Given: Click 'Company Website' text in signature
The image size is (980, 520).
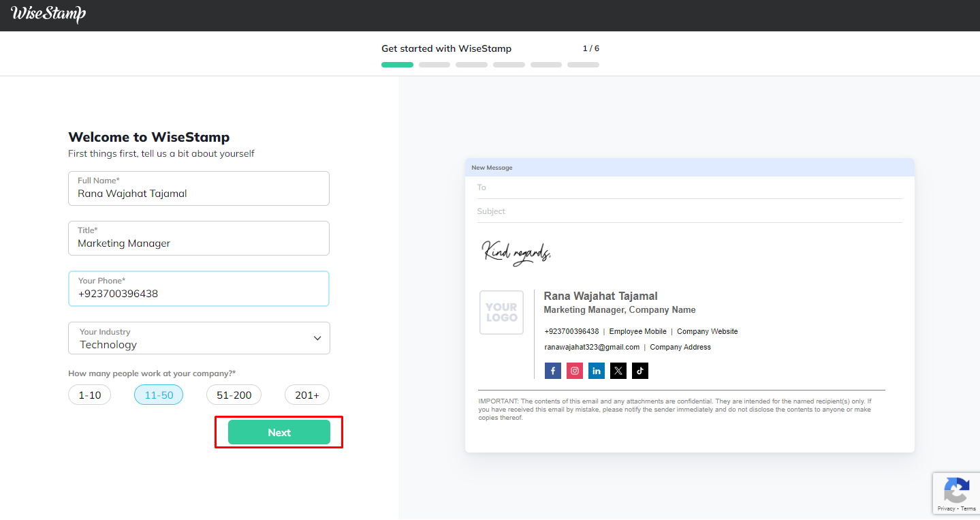Looking at the screenshot, I should pos(707,331).
